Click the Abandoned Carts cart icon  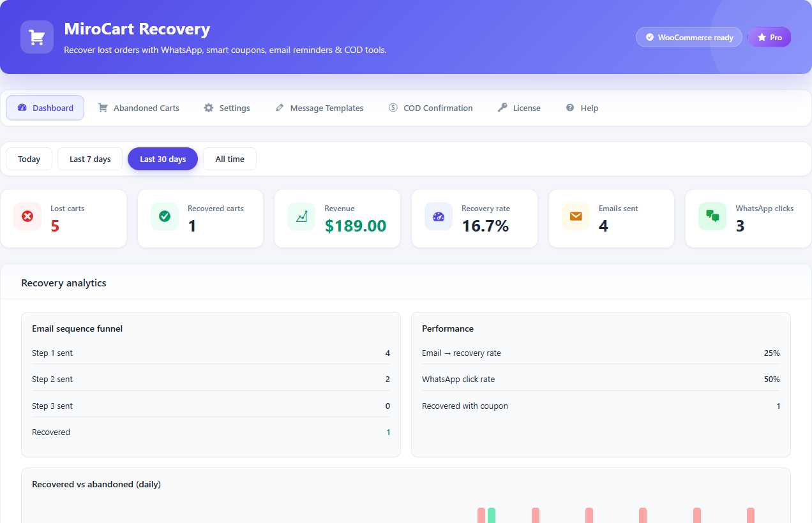point(103,108)
